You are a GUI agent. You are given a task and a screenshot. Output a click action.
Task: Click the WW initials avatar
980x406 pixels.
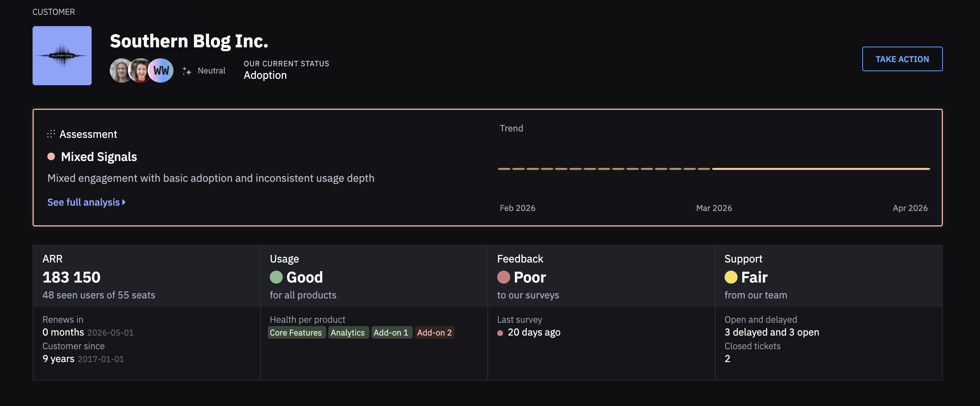[161, 70]
